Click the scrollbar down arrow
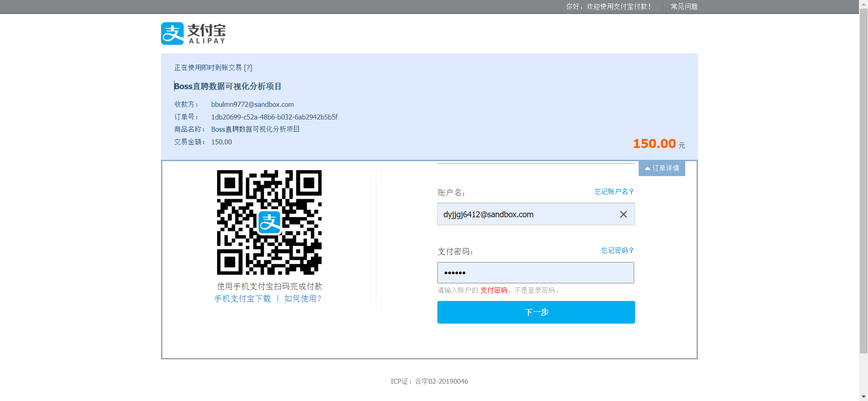 coord(863,397)
